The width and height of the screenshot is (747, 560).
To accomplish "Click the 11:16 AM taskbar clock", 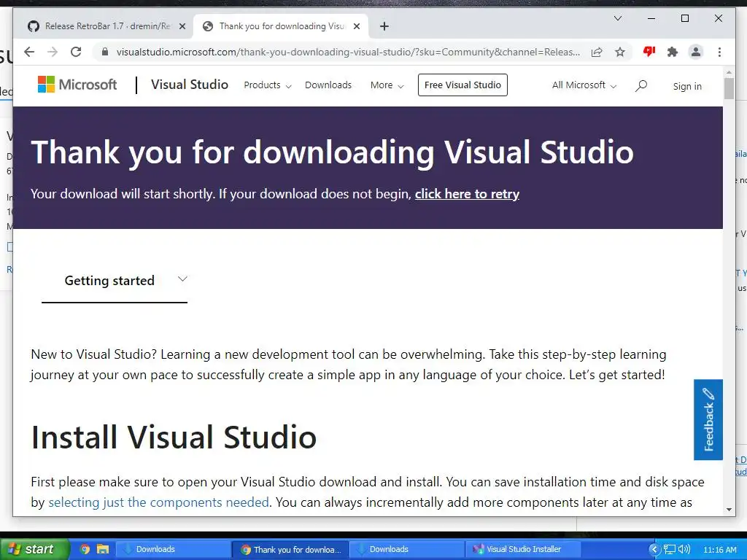I will pos(720,550).
